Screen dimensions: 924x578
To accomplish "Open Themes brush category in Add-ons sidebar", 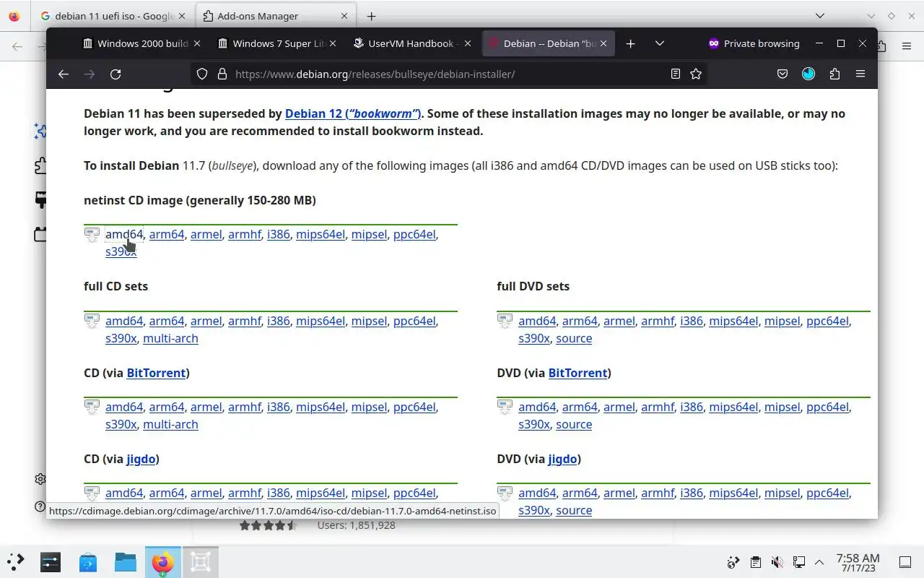I will pyautogui.click(x=41, y=200).
